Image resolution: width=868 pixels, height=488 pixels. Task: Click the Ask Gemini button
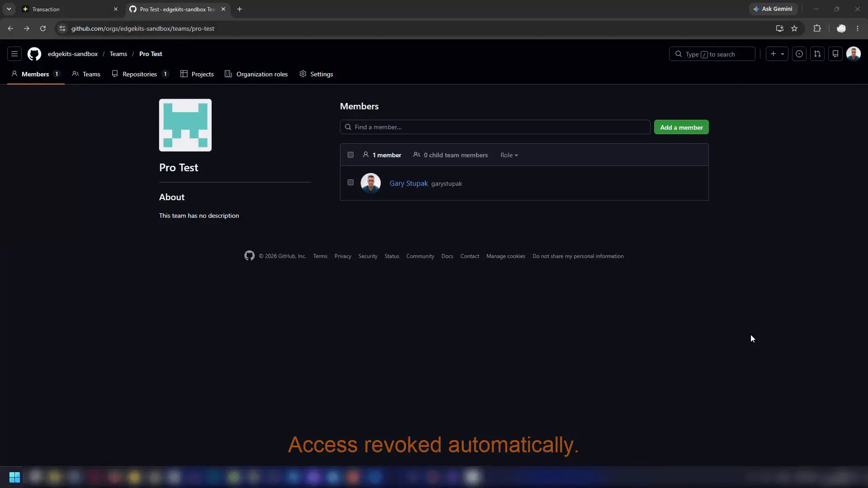(x=773, y=9)
